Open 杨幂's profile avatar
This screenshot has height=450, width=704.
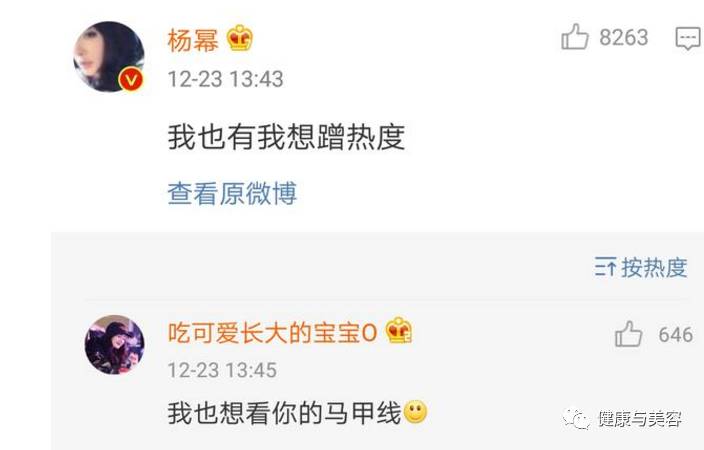coord(109,57)
